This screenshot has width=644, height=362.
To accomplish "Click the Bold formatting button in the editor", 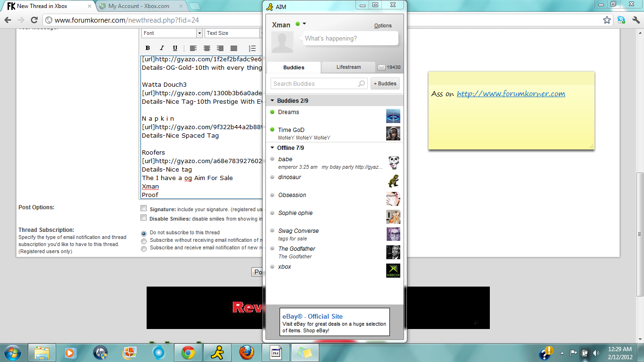I will (148, 48).
